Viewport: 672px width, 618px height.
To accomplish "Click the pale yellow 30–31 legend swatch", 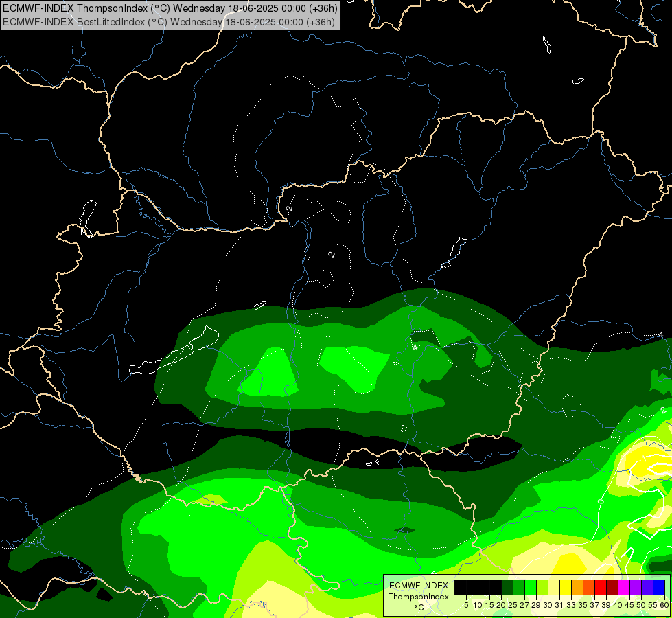I will [x=554, y=587].
